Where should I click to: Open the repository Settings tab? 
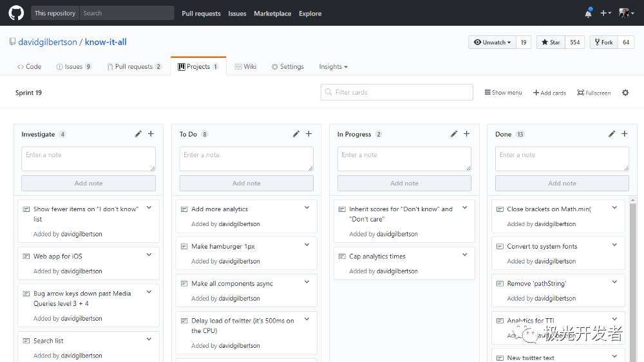pyautogui.click(x=287, y=66)
